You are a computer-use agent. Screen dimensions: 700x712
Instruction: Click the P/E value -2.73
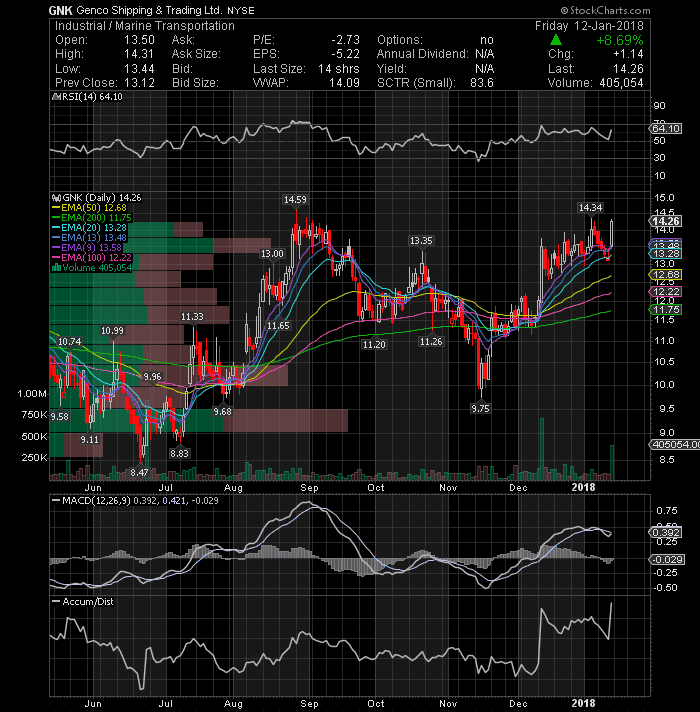(345, 40)
